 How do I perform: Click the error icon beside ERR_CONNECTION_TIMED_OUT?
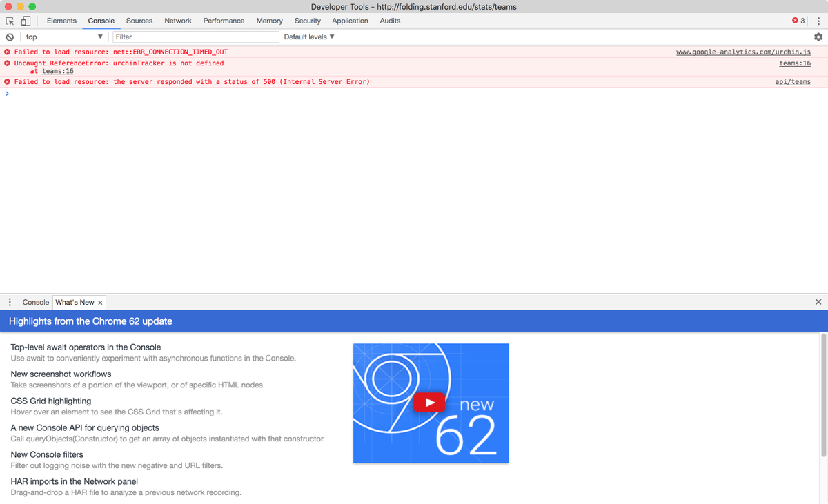[8, 52]
